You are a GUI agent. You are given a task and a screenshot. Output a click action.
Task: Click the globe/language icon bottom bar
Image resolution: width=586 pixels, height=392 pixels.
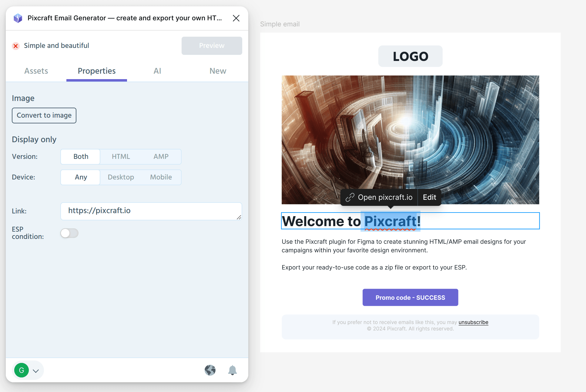(210, 370)
